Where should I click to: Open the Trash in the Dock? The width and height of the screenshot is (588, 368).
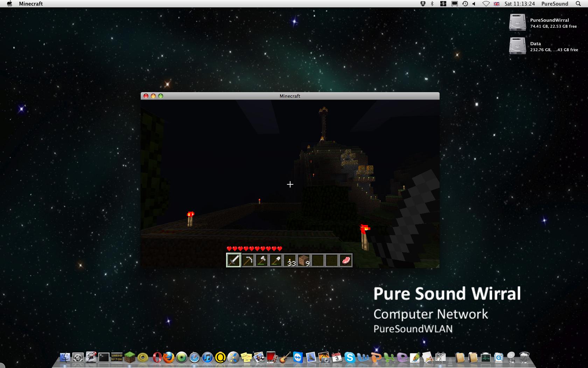click(525, 357)
